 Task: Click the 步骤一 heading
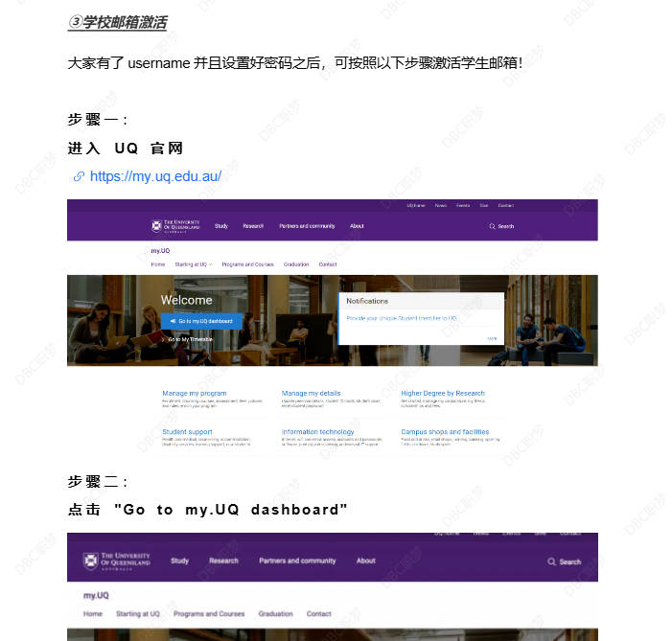[97, 120]
